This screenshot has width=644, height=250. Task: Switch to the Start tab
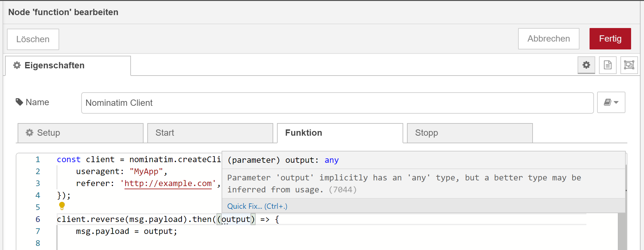click(210, 133)
